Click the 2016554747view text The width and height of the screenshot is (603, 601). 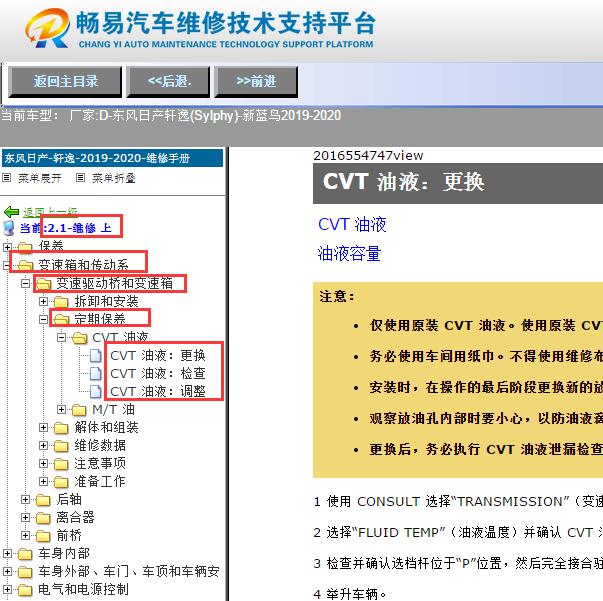coord(368,155)
